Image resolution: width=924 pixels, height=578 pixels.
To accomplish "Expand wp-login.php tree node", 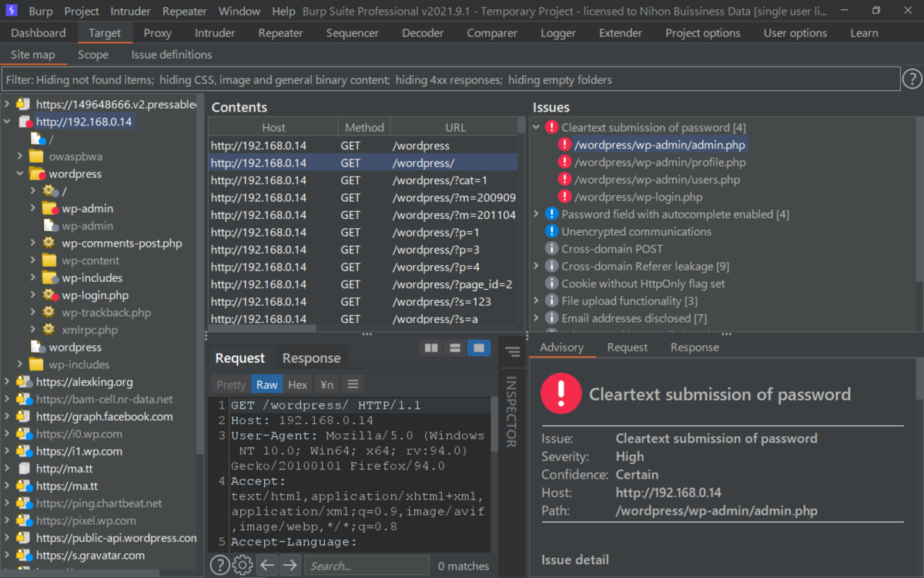I will click(x=33, y=295).
